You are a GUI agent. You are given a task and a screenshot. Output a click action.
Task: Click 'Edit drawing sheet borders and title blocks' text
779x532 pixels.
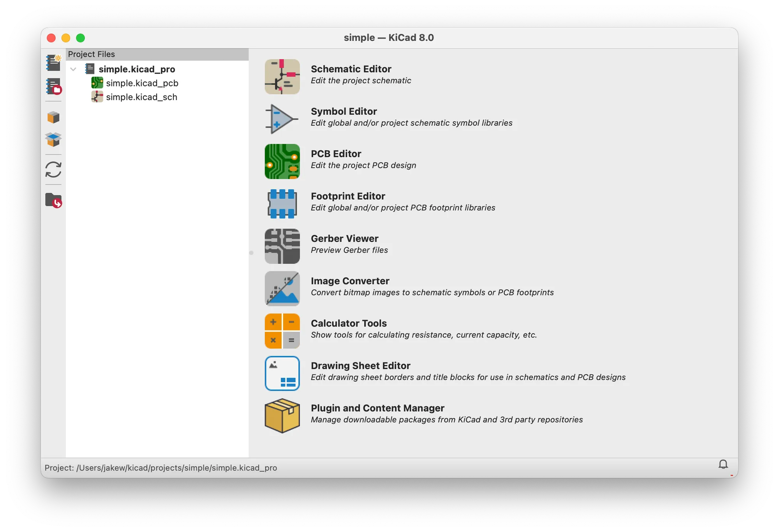(468, 377)
